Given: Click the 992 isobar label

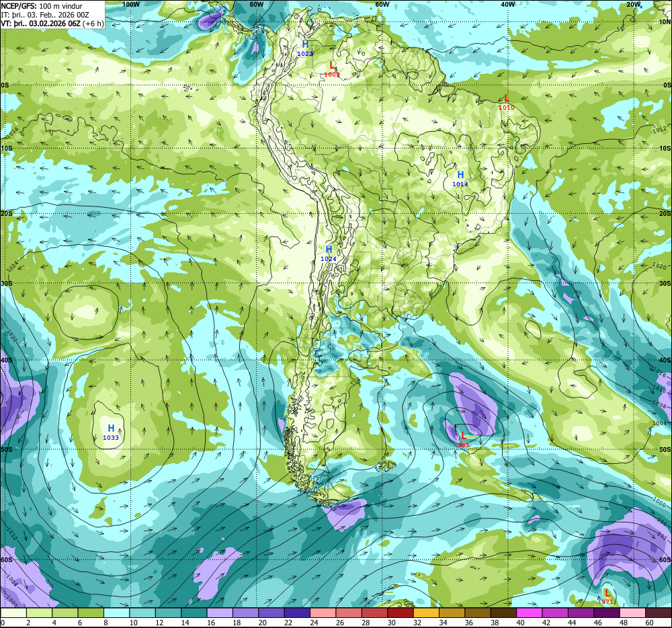Looking at the screenshot, I should coord(662,536).
